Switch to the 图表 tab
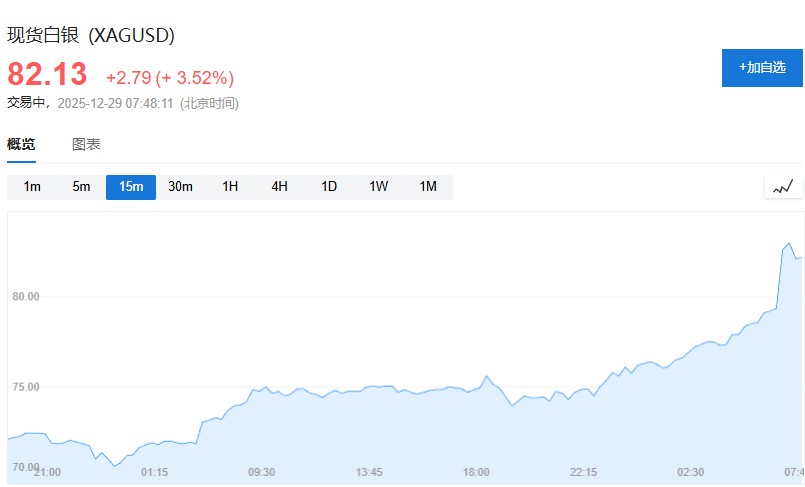This screenshot has width=805, height=487. pos(86,144)
